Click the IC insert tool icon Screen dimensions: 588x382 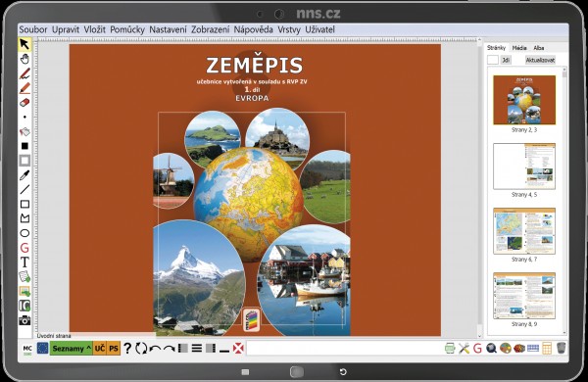click(24, 306)
